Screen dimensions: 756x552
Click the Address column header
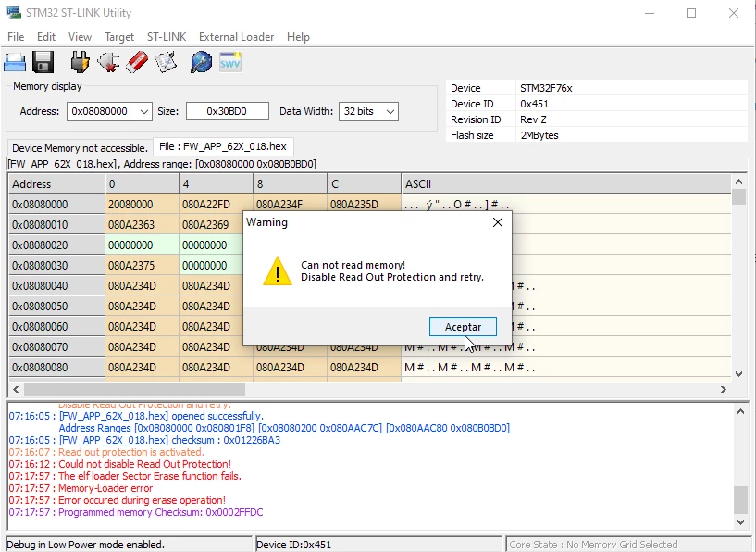[x=56, y=183]
